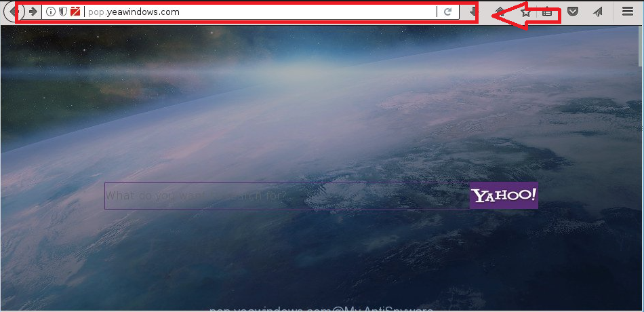The height and width of the screenshot is (312, 644).
Task: Go forward with the forward arrow button
Action: pyautogui.click(x=34, y=12)
